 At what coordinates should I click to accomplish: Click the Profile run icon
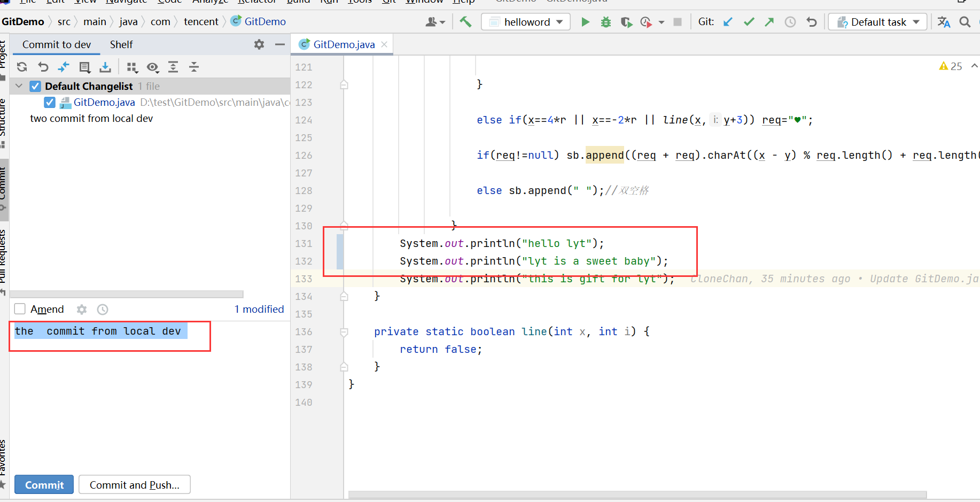[x=646, y=22]
